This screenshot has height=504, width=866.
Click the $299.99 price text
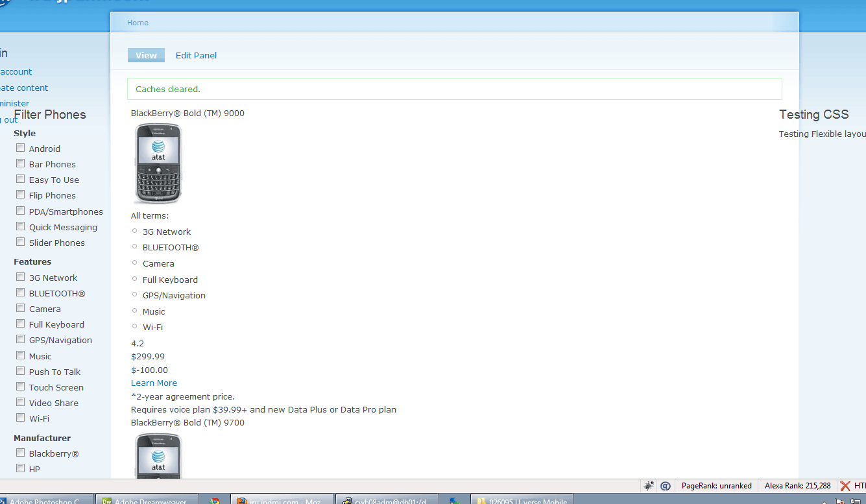click(x=148, y=357)
